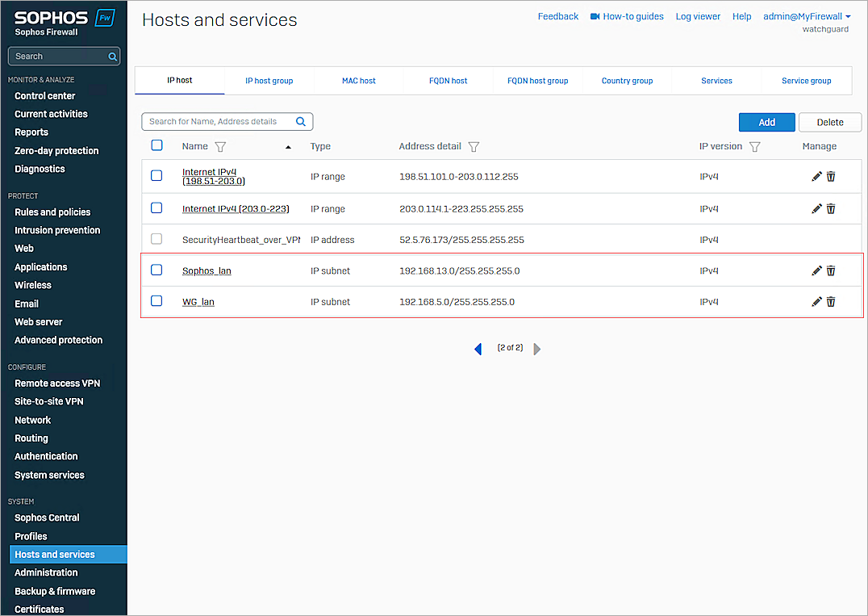Delete the WG_lan host
Screen dimensions: 868x616
[831, 301]
